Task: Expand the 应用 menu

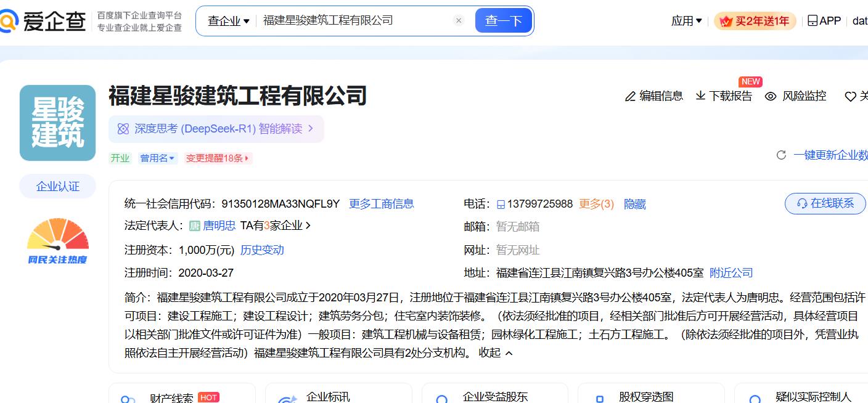Action: pos(686,21)
